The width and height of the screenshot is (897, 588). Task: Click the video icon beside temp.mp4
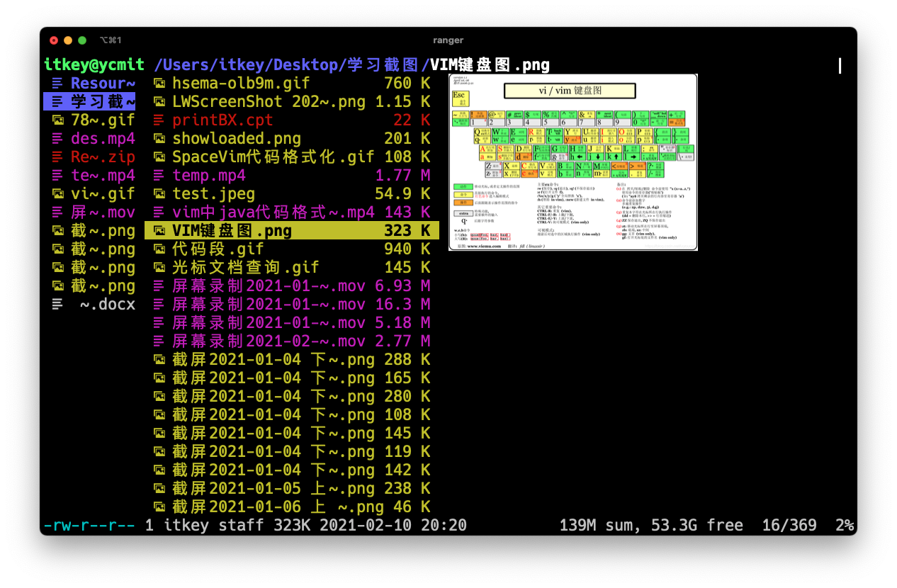(x=159, y=176)
